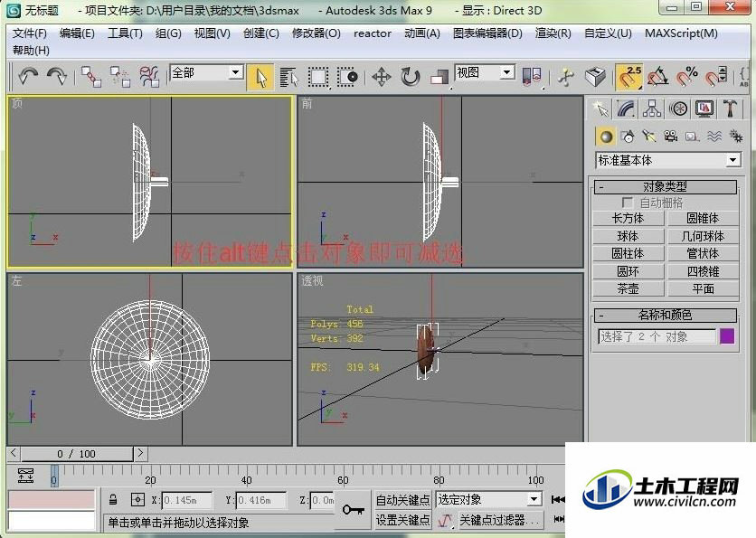Open the 全部 selection filter dropdown
Screen dimensions: 756x538
point(206,73)
